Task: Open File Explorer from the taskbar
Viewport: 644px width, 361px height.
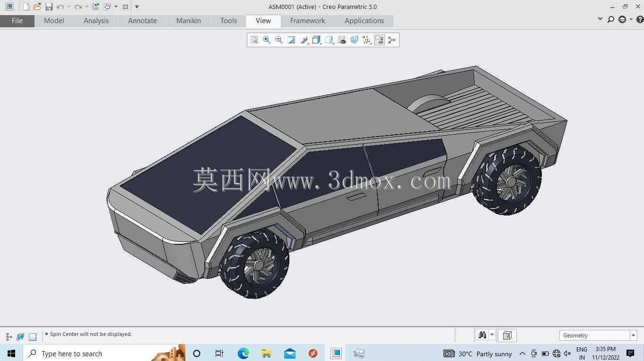Action: coord(266,353)
